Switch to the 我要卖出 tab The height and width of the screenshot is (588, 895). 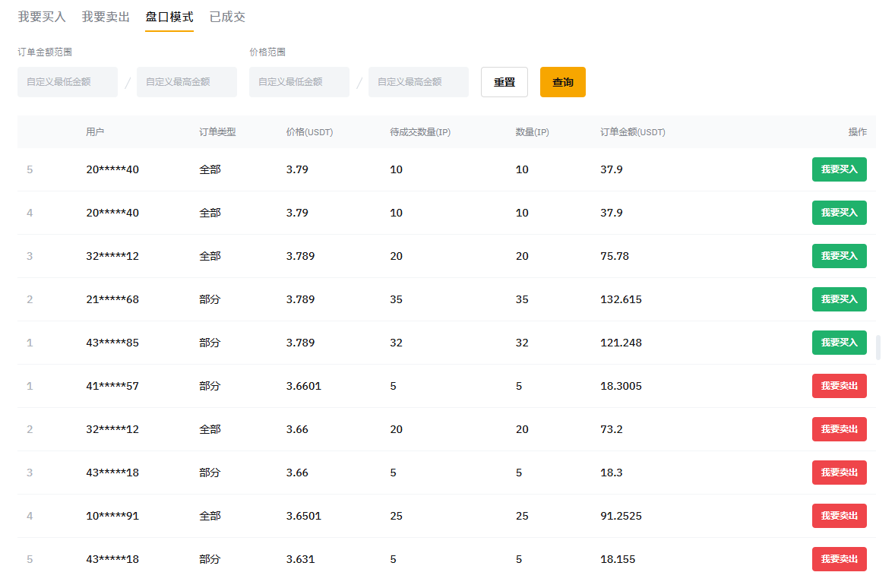(106, 17)
